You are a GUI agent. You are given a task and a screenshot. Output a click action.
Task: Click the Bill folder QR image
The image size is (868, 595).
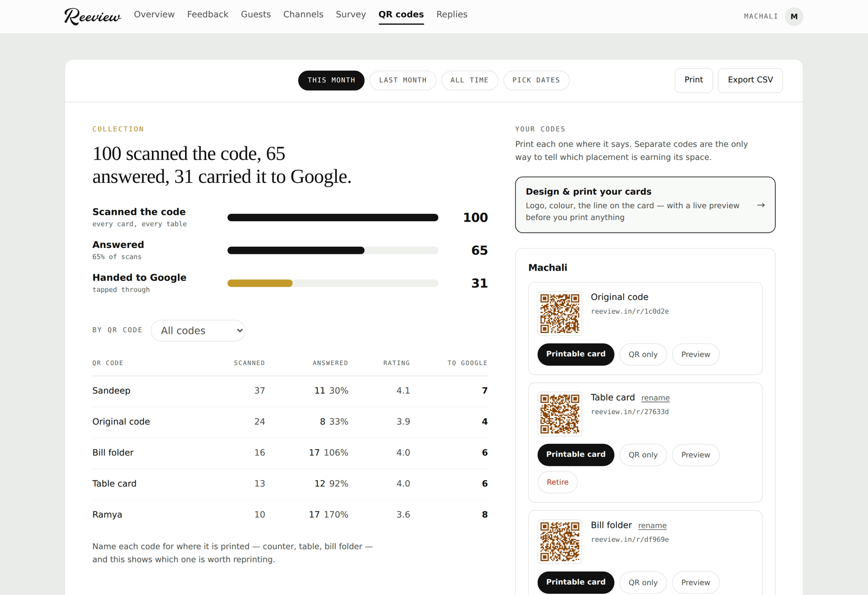560,542
